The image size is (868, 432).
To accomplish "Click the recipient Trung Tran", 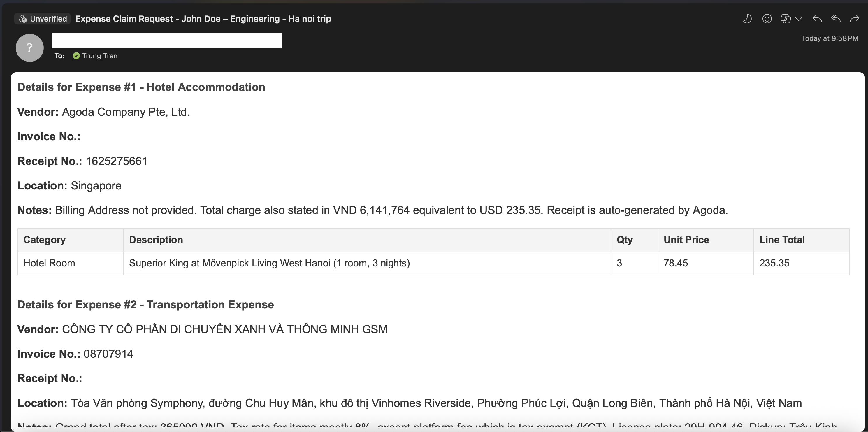I will [100, 56].
